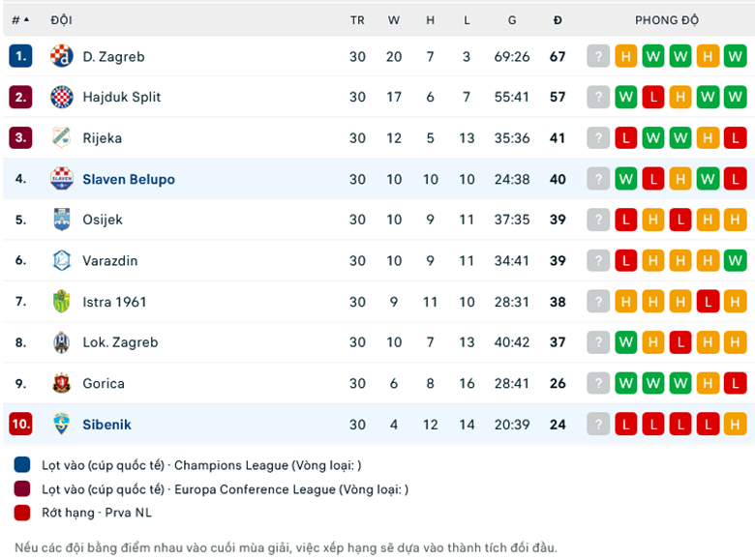
Task: Click the Osijek club crest
Action: 62,220
